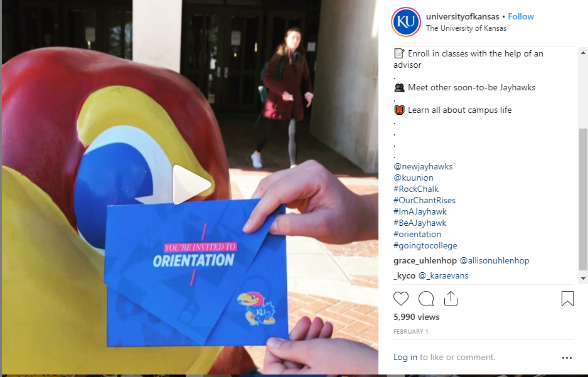This screenshot has width=588, height=377.
Task: Click Log in to comment
Action: [x=405, y=357]
